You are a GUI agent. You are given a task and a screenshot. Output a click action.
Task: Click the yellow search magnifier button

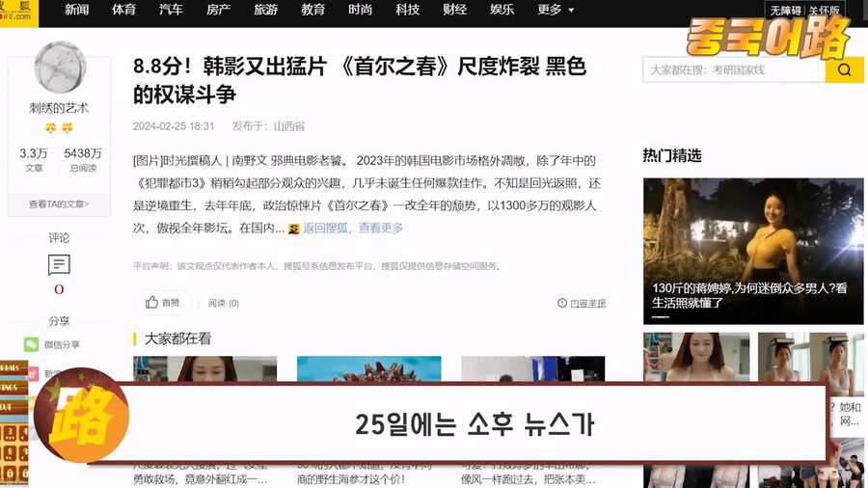pos(844,69)
